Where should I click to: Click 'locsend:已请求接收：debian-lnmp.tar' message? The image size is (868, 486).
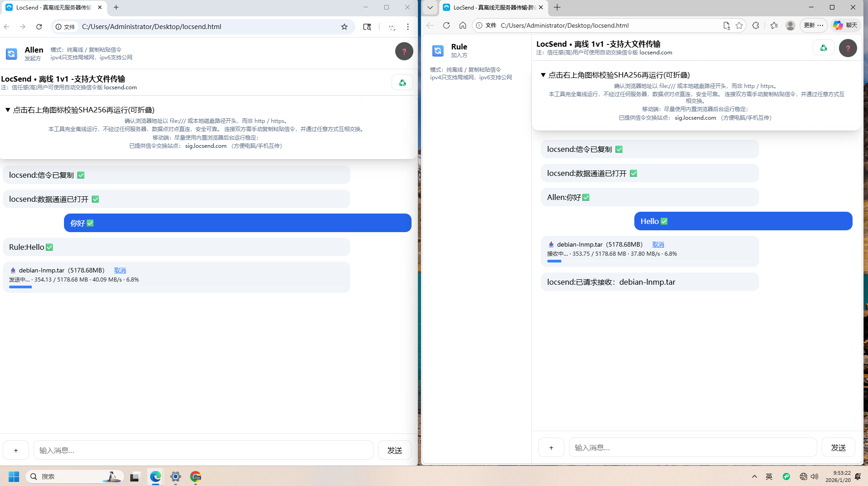(x=650, y=282)
